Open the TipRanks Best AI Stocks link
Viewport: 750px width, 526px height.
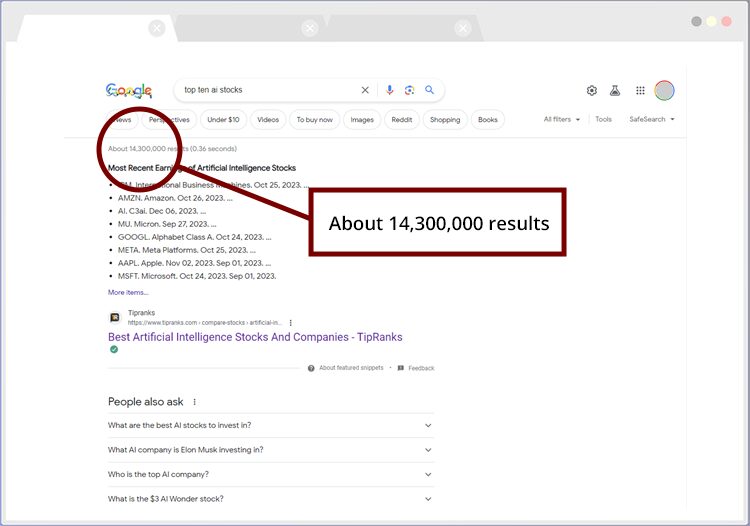tap(255, 337)
